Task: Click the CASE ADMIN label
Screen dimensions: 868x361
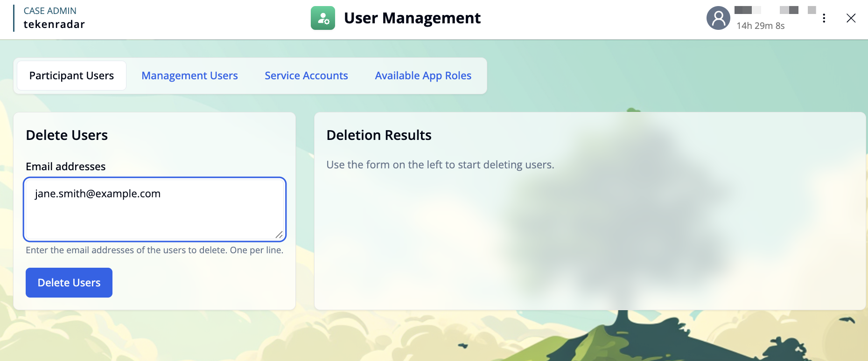Action: tap(50, 11)
